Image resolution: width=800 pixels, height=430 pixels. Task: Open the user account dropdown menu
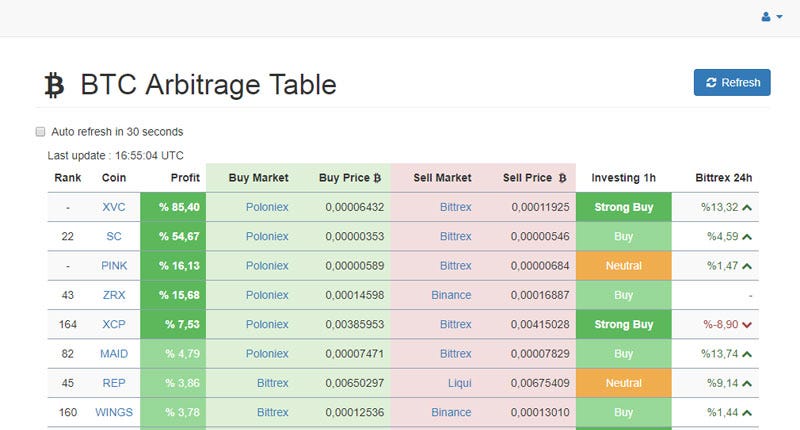click(x=771, y=17)
